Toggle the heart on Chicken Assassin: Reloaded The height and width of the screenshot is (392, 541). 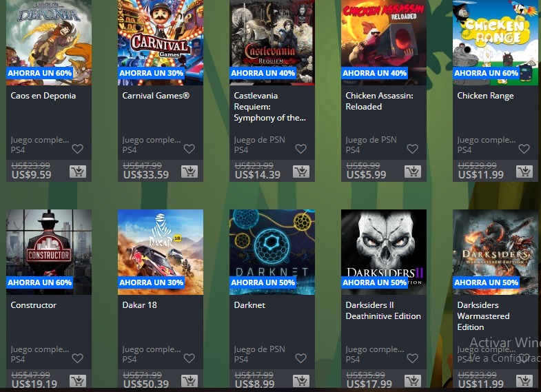412,149
